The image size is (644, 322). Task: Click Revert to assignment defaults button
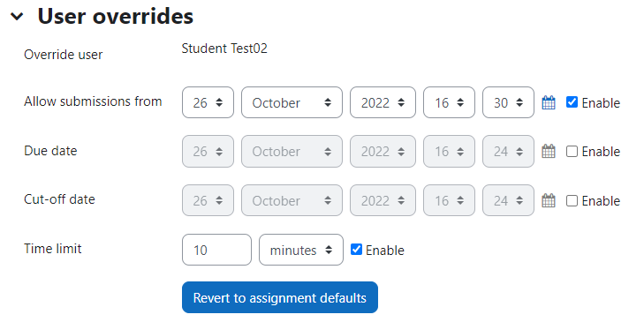[280, 297]
